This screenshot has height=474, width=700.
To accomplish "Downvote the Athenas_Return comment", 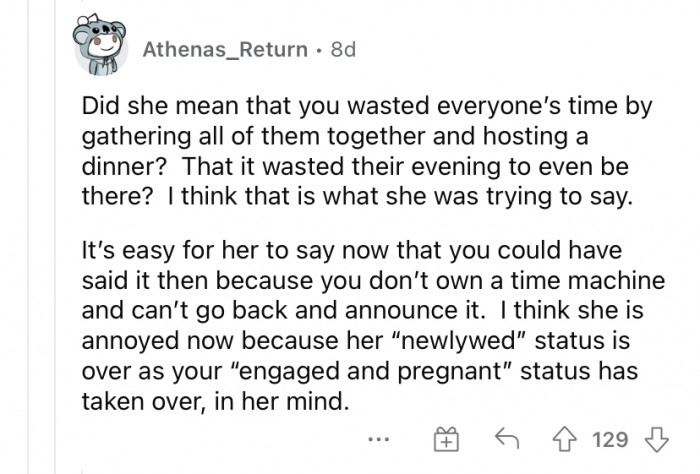I will click(655, 439).
